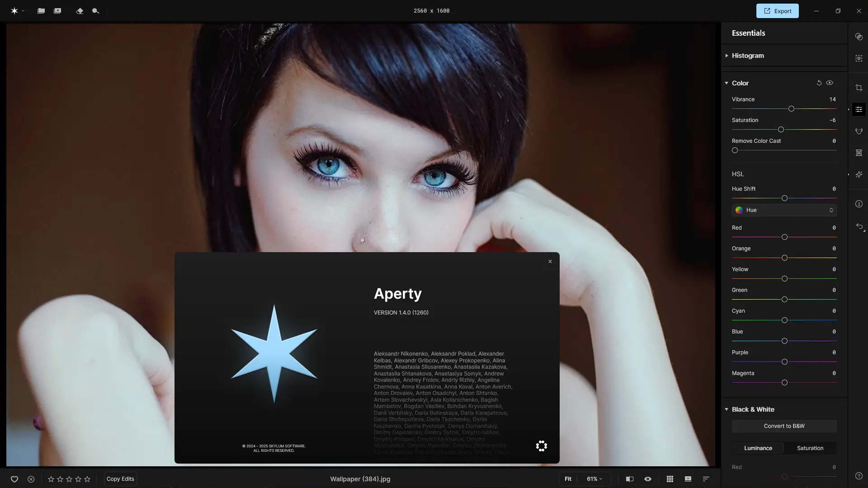Click the Convert to B&W button
The width and height of the screenshot is (868, 488).
784,426
